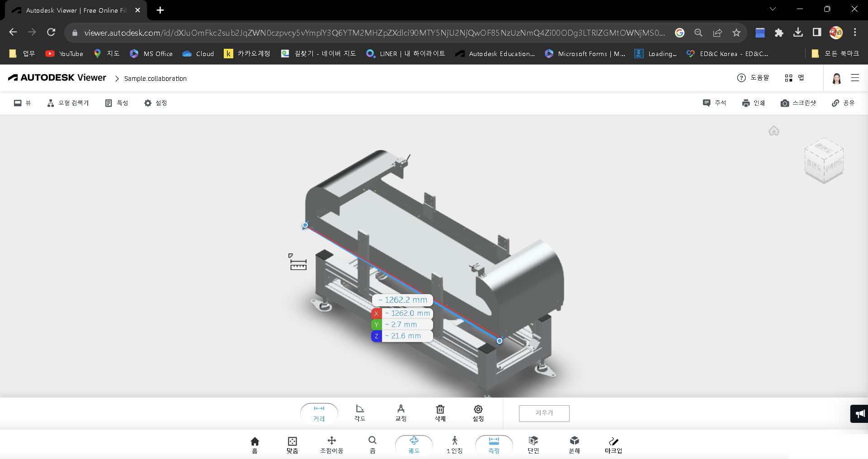The height and width of the screenshot is (459, 868).
Task: Switch measurement mode to 각도 (Angle)
Action: click(359, 412)
